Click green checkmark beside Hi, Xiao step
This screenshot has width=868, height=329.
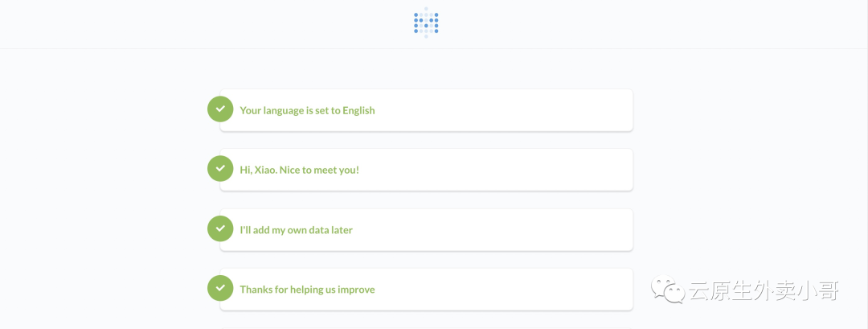220,169
